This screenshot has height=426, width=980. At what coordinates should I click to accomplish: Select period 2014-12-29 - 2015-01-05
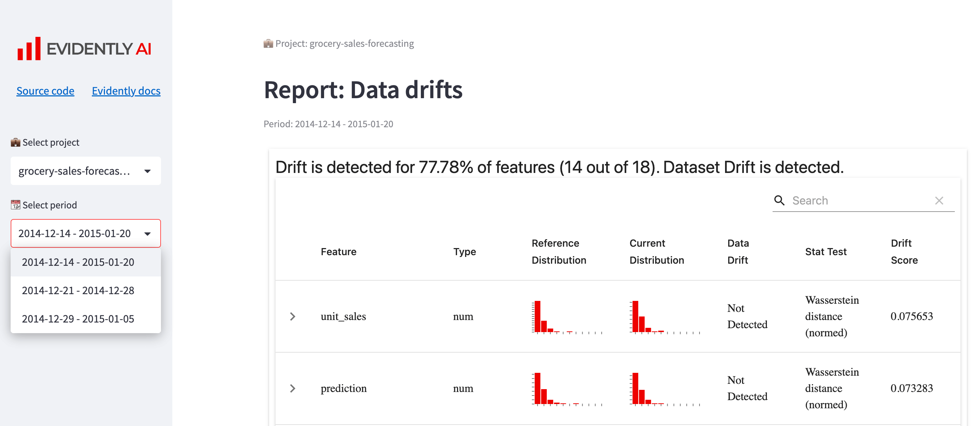(x=78, y=318)
